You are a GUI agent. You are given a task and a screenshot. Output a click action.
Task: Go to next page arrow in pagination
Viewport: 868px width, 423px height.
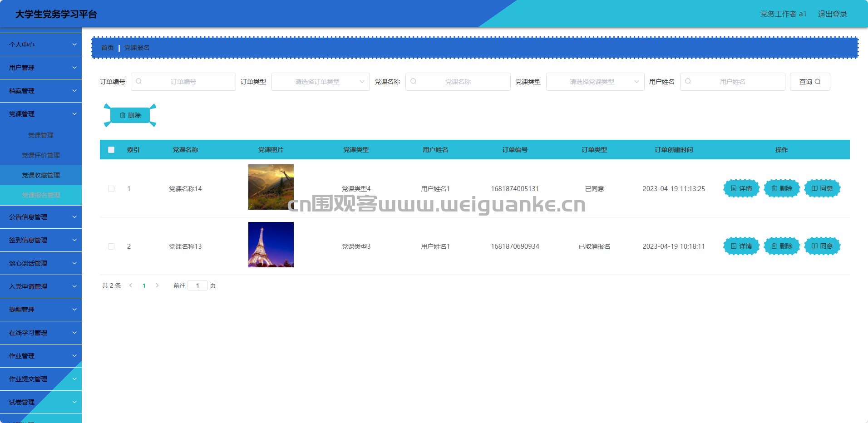pyautogui.click(x=157, y=285)
